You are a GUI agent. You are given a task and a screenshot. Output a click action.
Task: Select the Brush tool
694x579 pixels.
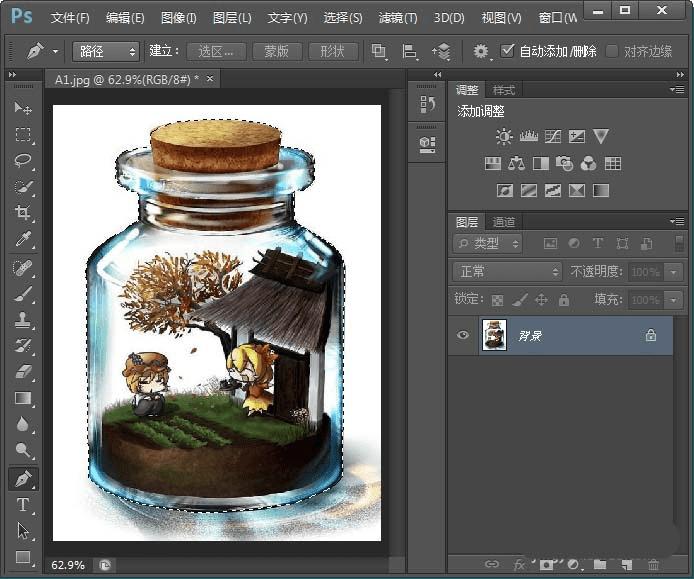[23, 294]
